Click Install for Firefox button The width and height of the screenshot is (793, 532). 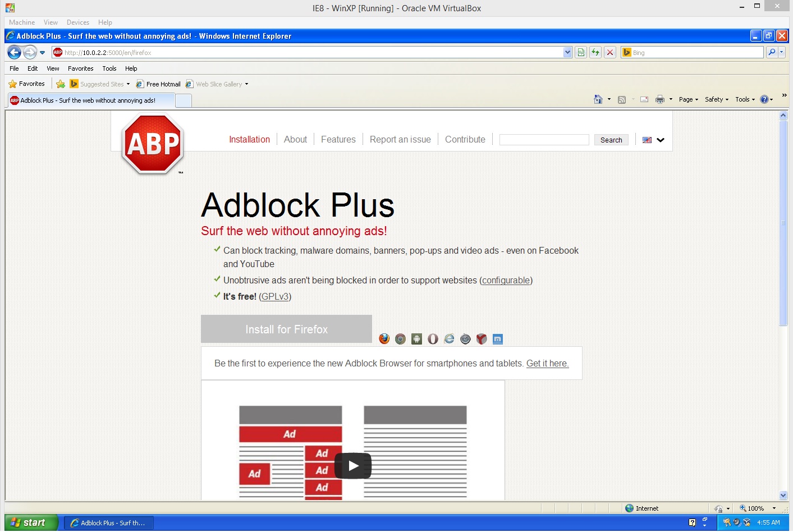tap(286, 329)
